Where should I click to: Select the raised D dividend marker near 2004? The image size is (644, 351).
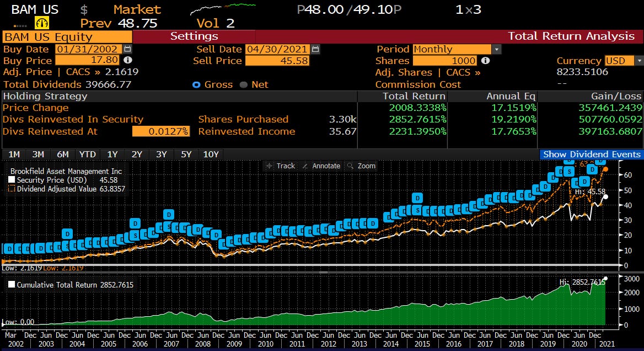click(x=67, y=234)
